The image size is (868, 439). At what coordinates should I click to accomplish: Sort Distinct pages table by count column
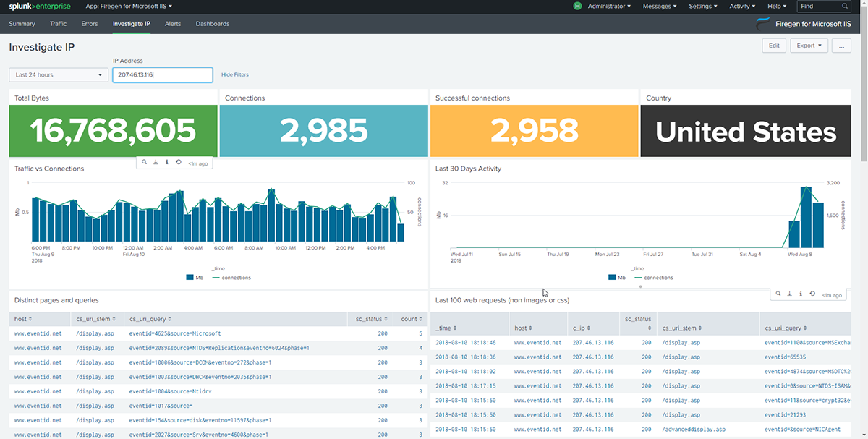[x=410, y=319]
